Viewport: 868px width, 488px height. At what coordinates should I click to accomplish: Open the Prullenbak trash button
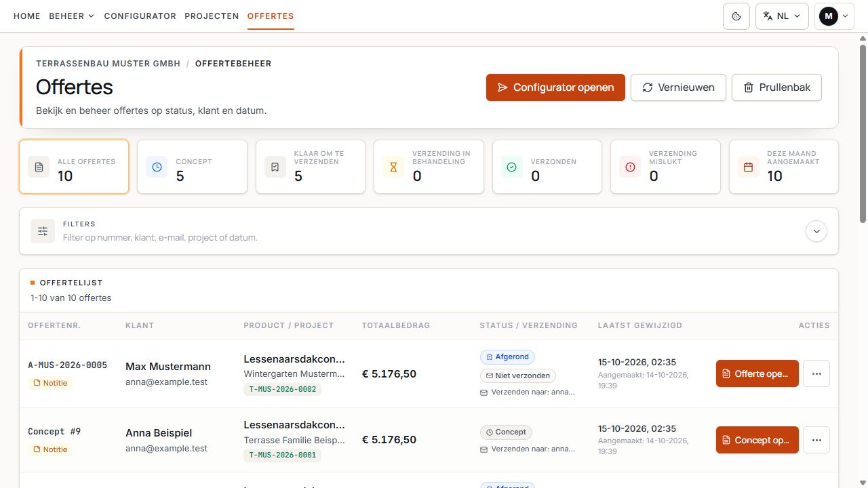776,87
